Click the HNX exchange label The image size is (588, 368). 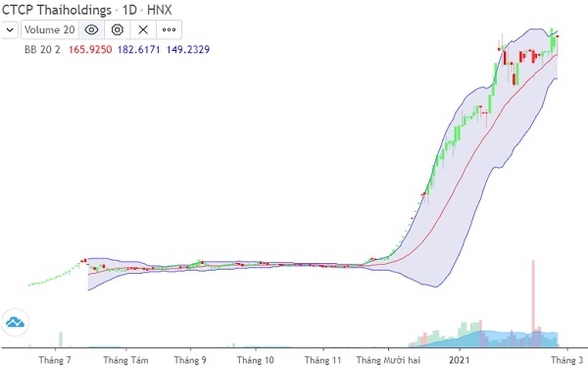coord(160,10)
